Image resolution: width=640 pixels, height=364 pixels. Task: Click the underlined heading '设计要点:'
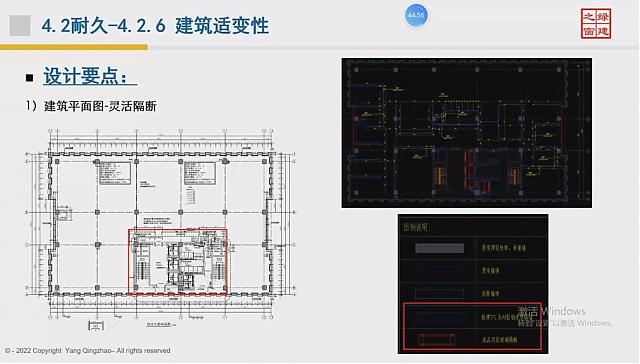point(90,76)
